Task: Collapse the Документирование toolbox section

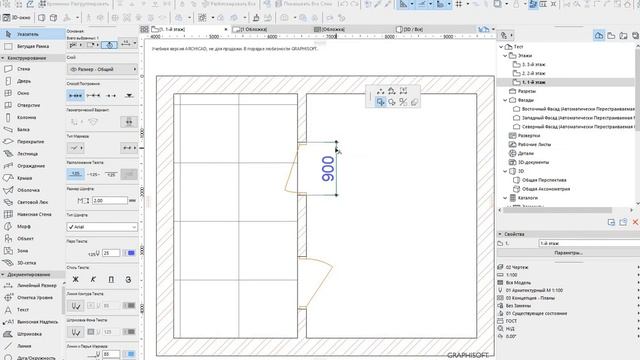Action: click(3, 275)
